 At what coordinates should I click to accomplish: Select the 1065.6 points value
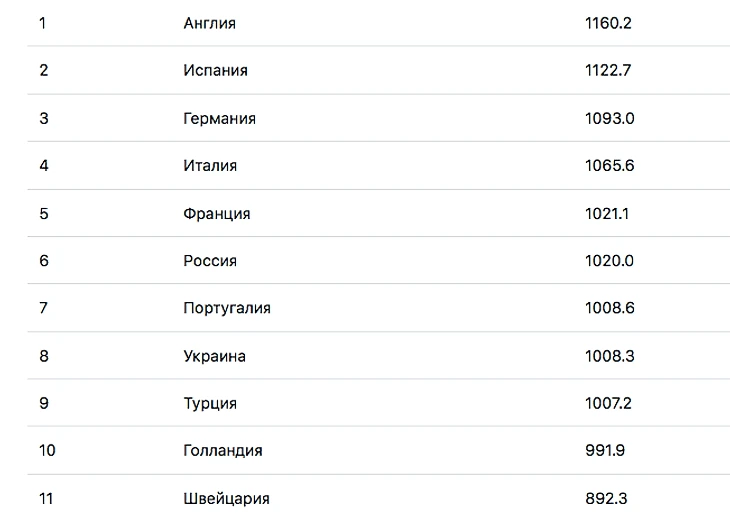(609, 165)
